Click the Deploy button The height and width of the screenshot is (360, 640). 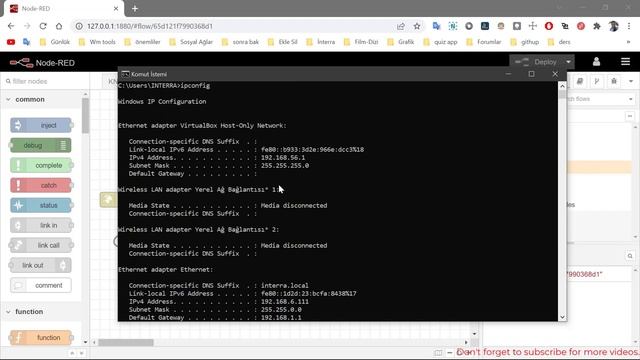(x=536, y=62)
